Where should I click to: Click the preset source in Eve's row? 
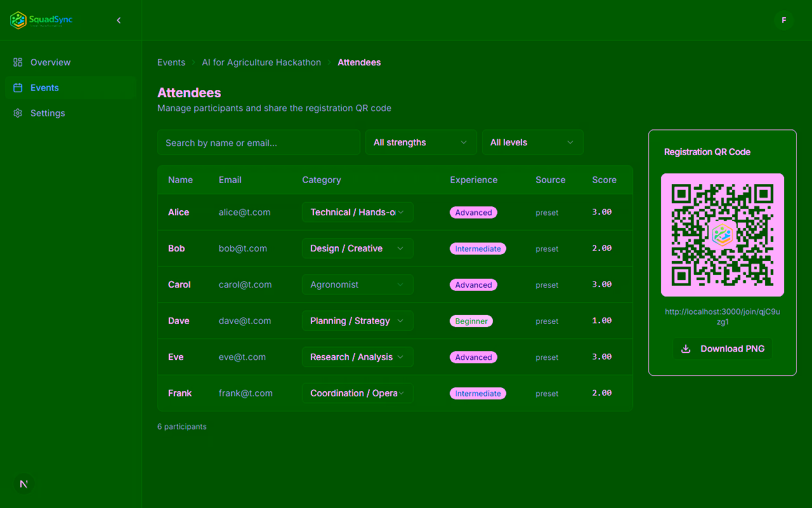pyautogui.click(x=547, y=358)
